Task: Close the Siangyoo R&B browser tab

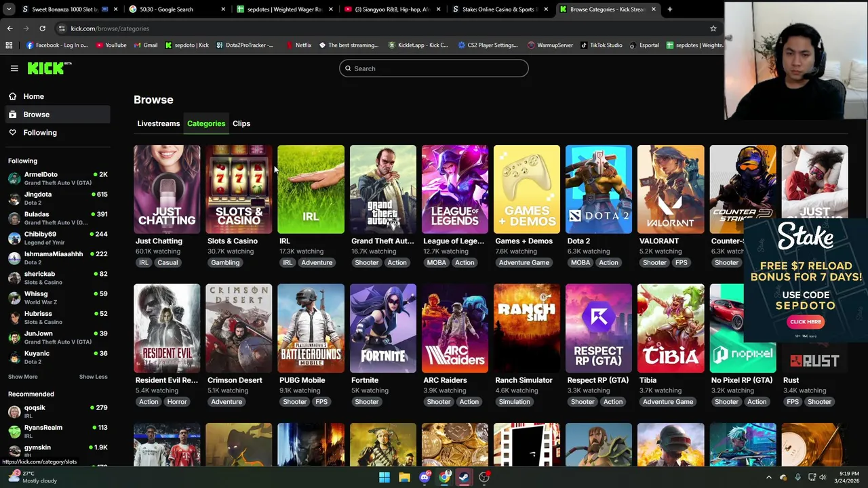Action: (438, 9)
